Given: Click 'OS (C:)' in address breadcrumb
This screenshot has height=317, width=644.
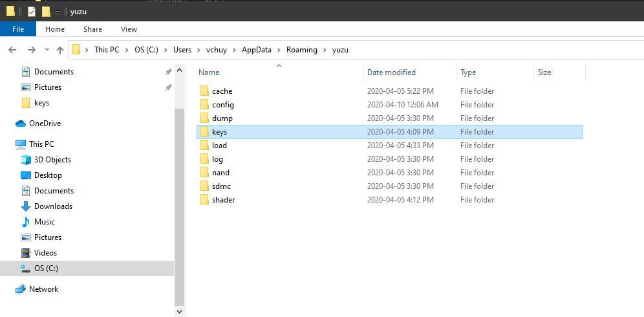Looking at the screenshot, I should [x=146, y=50].
